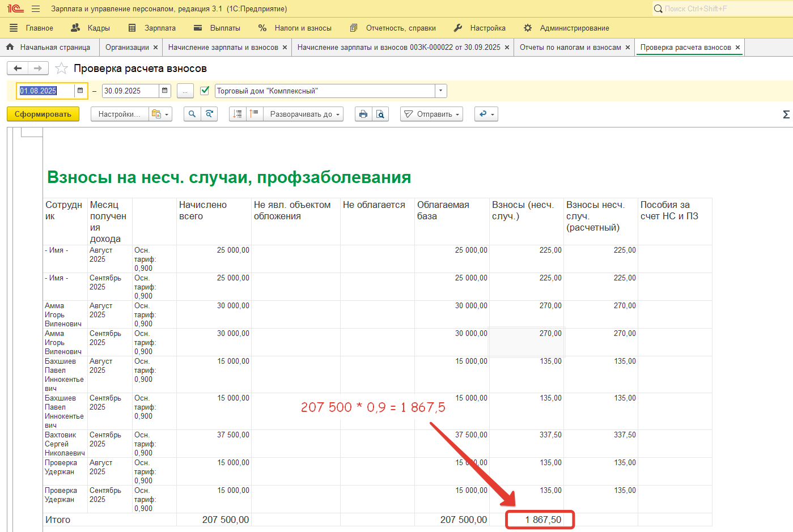Open the 'Разворачивать до' dropdown
This screenshot has height=532, width=793.
303,114
